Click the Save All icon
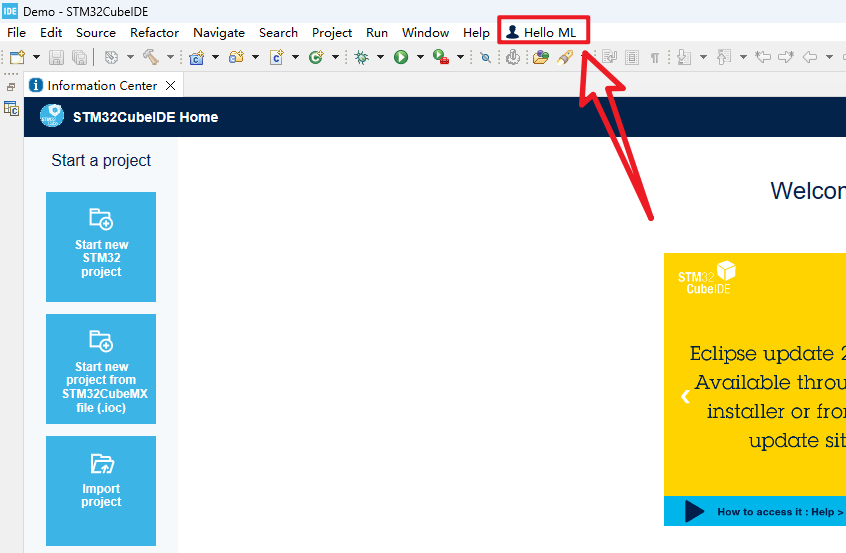846x553 pixels. [79, 57]
